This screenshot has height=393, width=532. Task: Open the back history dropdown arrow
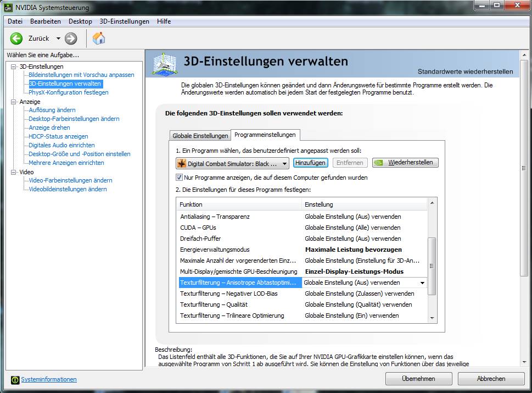point(58,38)
